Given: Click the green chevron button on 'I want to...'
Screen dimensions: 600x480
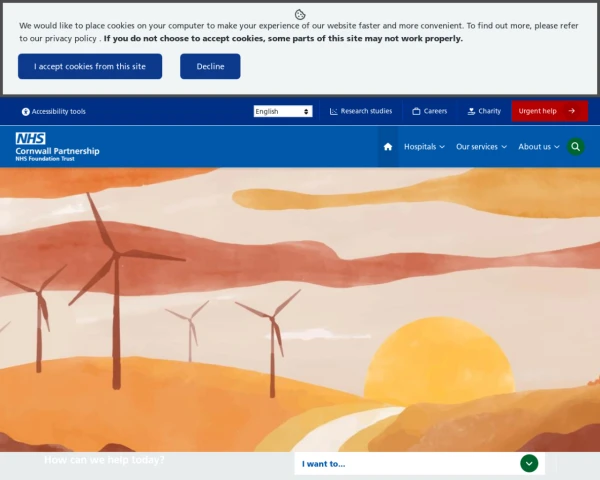Looking at the screenshot, I should pyautogui.click(x=529, y=464).
